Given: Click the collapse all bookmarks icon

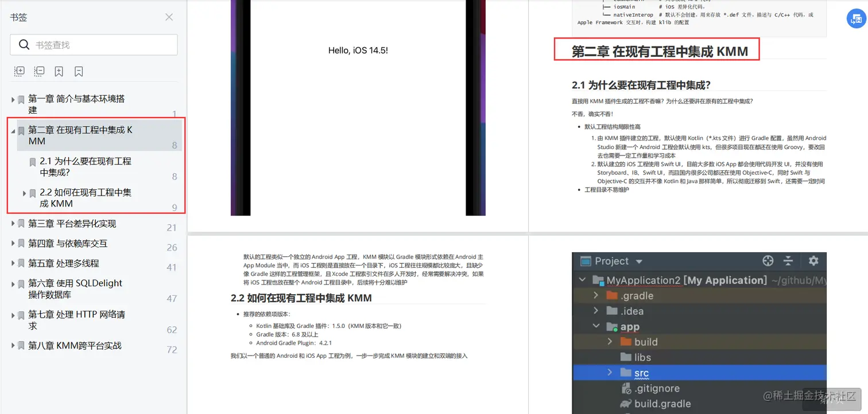Looking at the screenshot, I should pyautogui.click(x=39, y=71).
